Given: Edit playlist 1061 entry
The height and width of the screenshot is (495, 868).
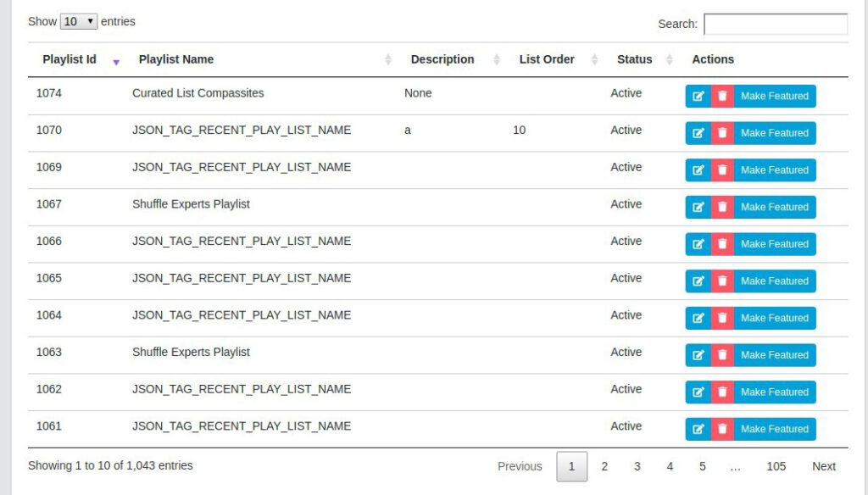Looking at the screenshot, I should pyautogui.click(x=698, y=429).
